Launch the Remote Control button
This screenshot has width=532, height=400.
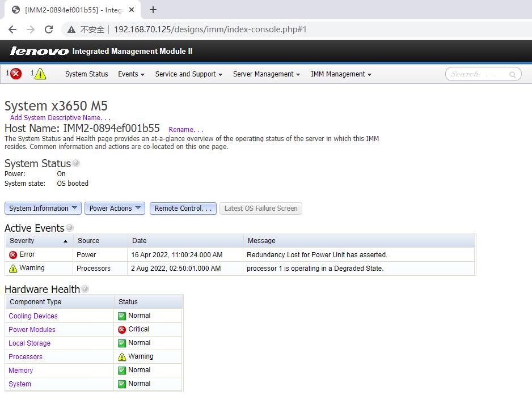tap(183, 208)
